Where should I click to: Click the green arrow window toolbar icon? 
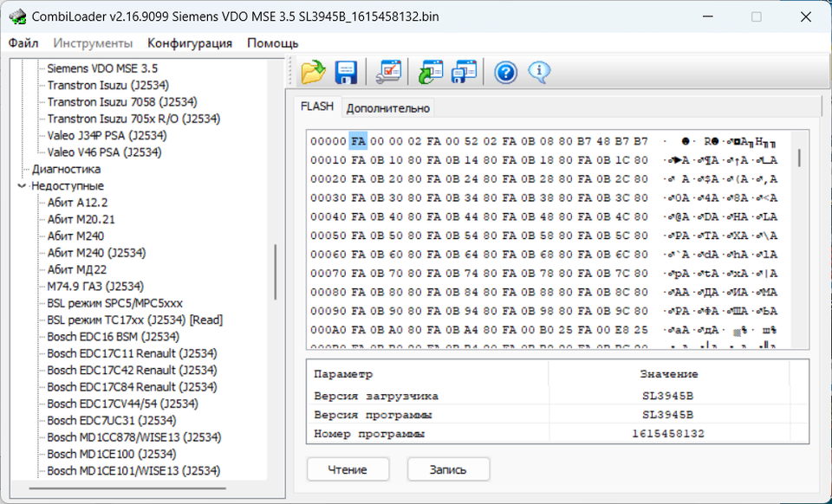(431, 72)
